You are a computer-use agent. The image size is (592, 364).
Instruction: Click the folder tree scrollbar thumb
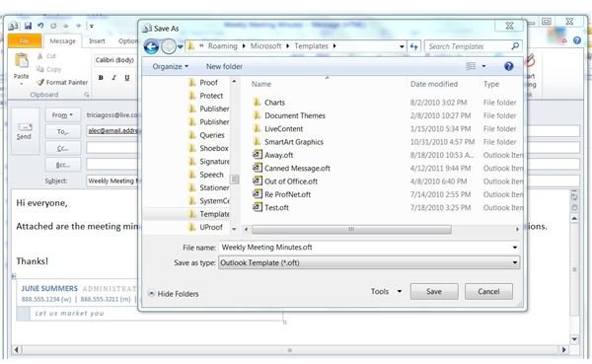point(235,179)
